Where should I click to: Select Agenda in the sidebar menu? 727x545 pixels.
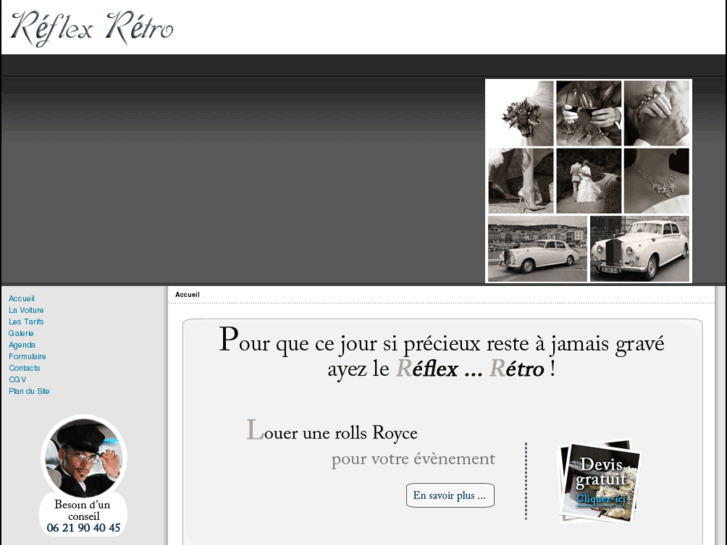point(22,345)
